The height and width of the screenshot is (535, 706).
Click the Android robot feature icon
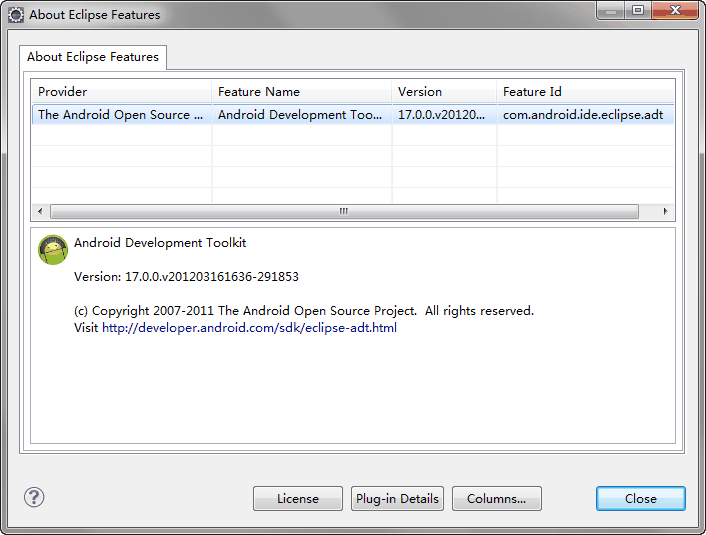(53, 250)
